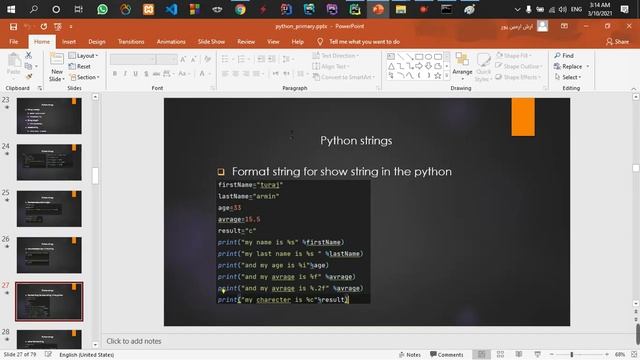This screenshot has height=360, width=640.
Task: Select the star shape in shapes gallery
Action: [x=438, y=76]
